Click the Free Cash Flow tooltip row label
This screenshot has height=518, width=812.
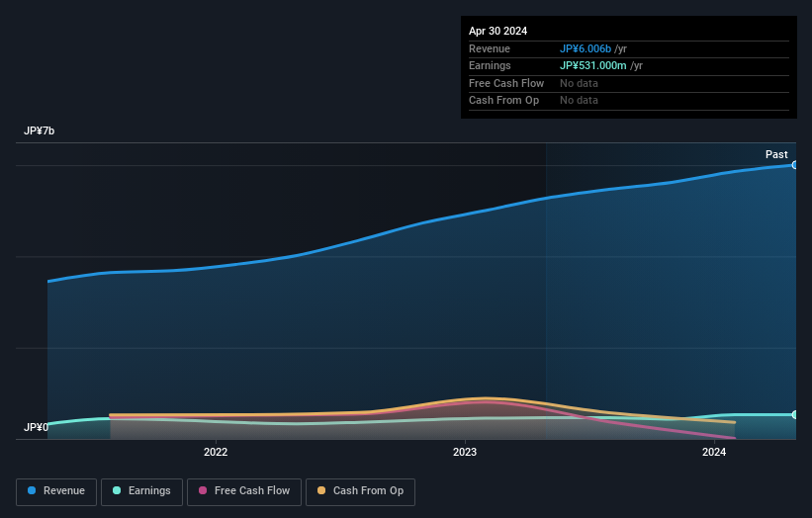tap(506, 83)
